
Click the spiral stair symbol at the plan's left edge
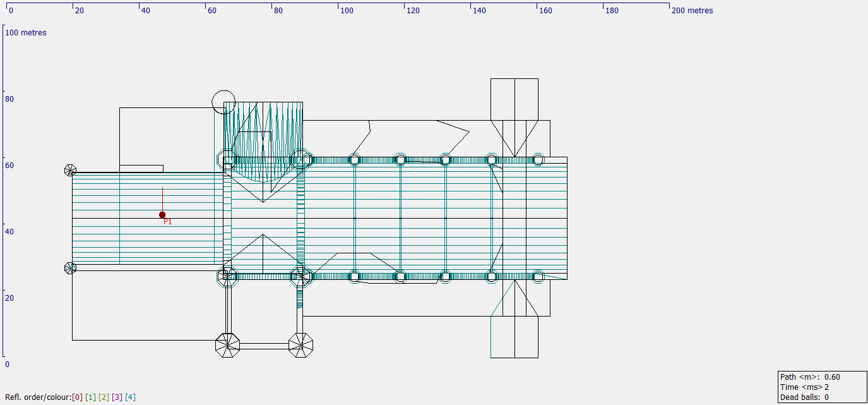click(x=69, y=170)
